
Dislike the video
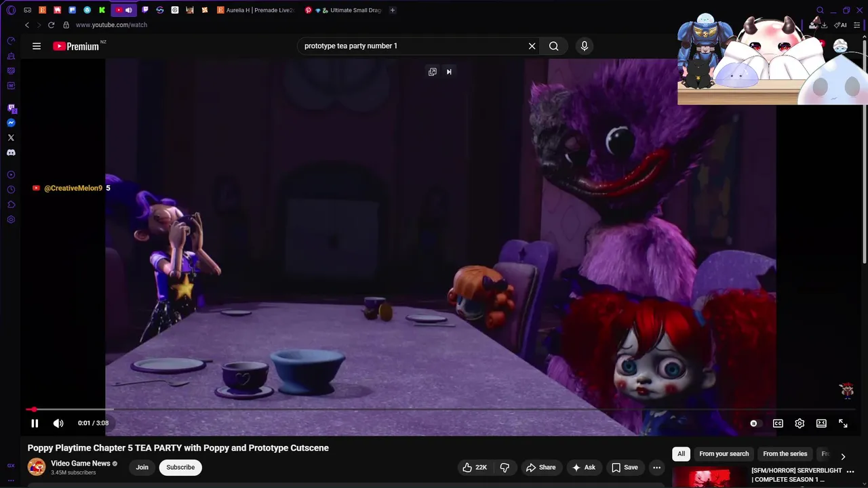pyautogui.click(x=505, y=468)
